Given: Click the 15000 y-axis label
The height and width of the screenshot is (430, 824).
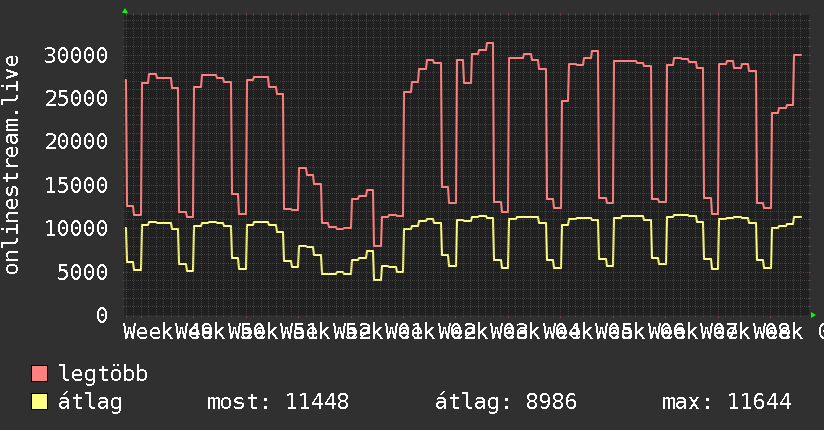Looking at the screenshot, I should tap(76, 185).
